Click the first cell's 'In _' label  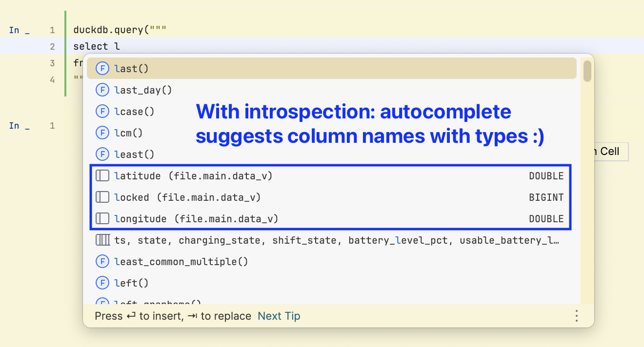tap(20, 30)
